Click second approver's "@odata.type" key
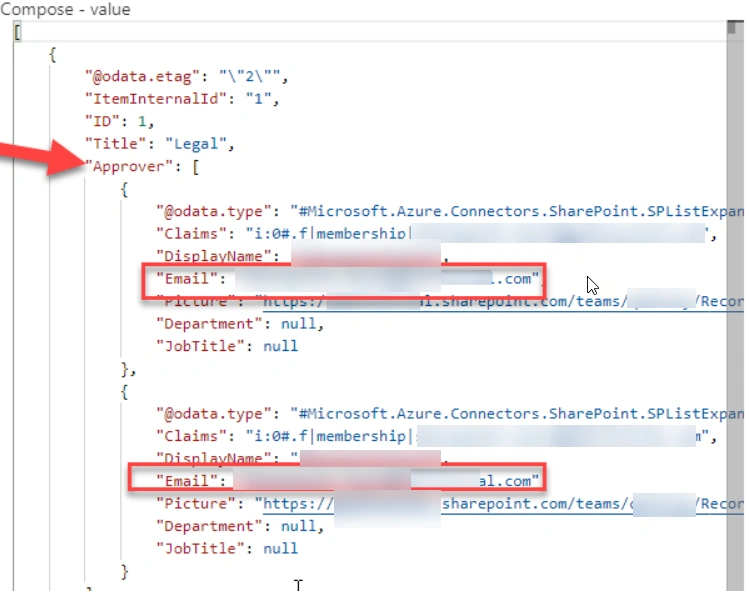 (x=214, y=414)
